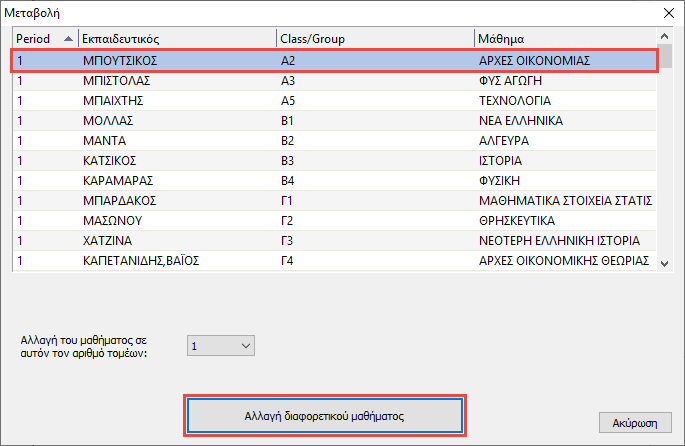This screenshot has height=446, width=685.
Task: Select the row for teacher ΧΑΤΖΙΝΑ
Action: (334, 241)
